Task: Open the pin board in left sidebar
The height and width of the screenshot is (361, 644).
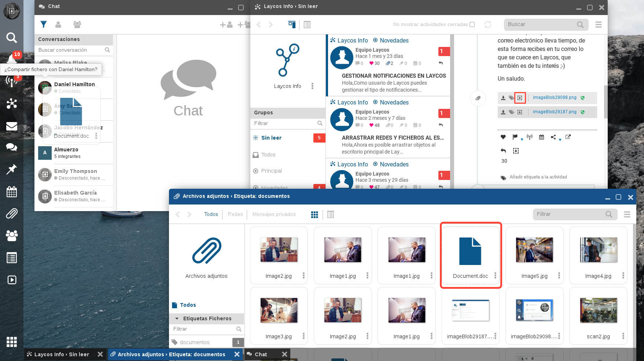Action: [11, 169]
